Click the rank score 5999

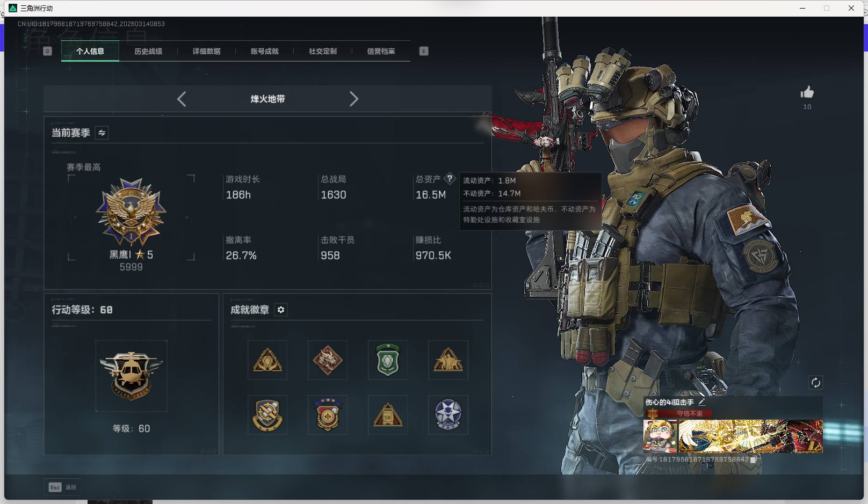click(131, 267)
